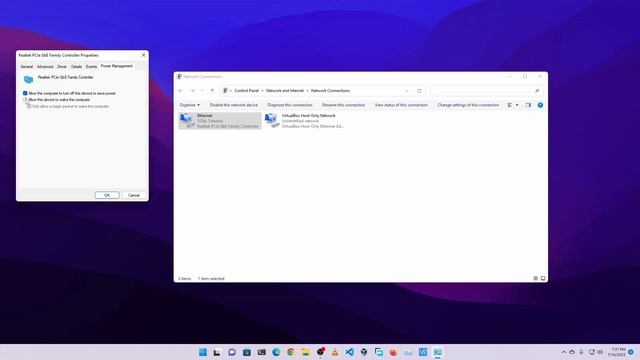Go back in Network Connections window

(x=181, y=91)
